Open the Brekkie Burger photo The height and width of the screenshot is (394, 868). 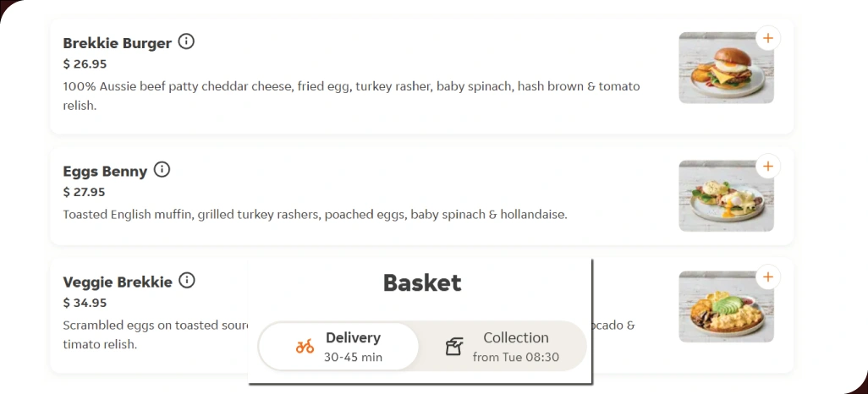[725, 69]
